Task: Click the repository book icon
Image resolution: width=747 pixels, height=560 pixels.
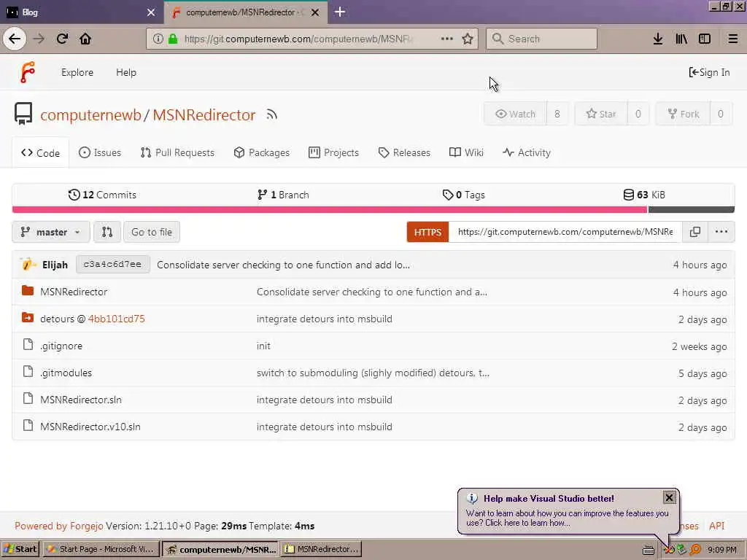Action: click(23, 114)
